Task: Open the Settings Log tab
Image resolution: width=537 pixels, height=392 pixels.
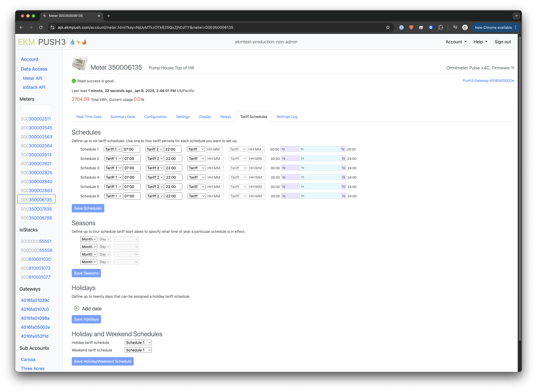Action: [x=287, y=117]
